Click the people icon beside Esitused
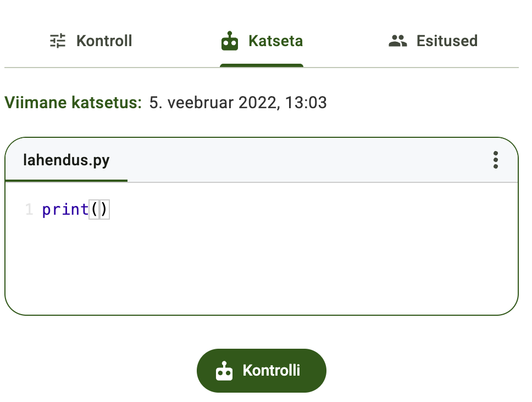 point(397,41)
